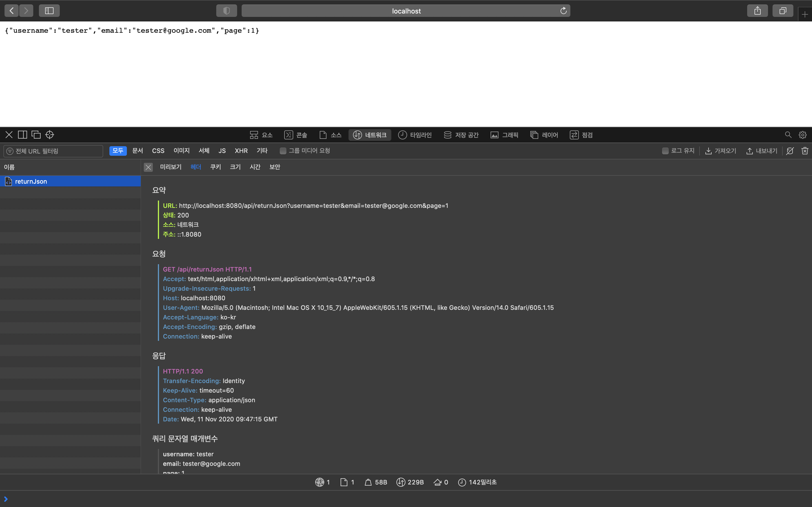Open the tab overview icon
The image size is (812, 507).
(782, 11)
